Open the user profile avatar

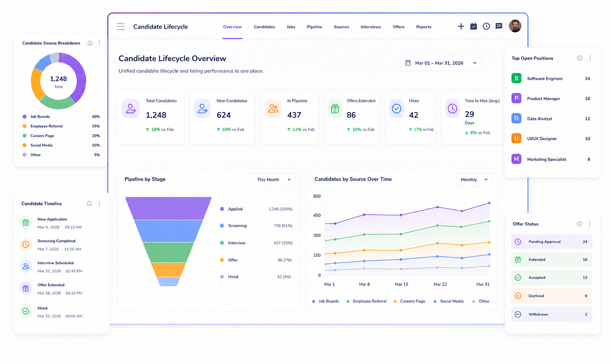click(515, 26)
